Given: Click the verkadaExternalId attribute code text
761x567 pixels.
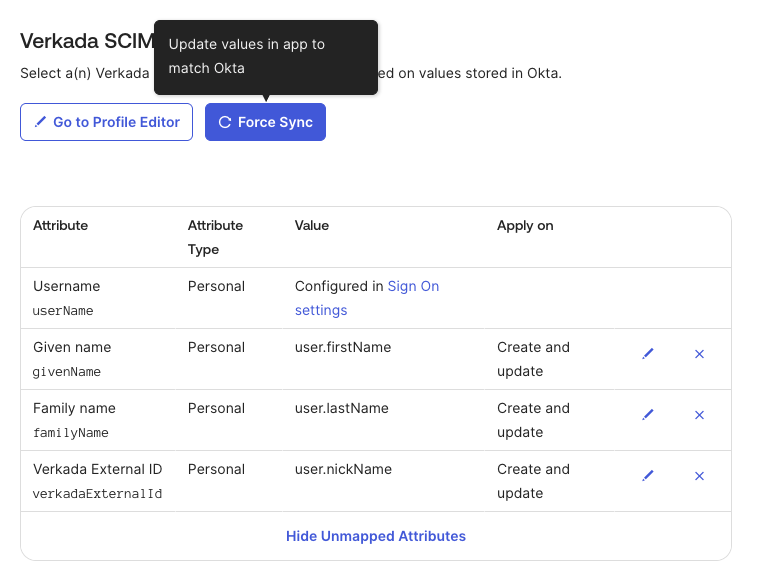Looking at the screenshot, I should (x=97, y=494).
